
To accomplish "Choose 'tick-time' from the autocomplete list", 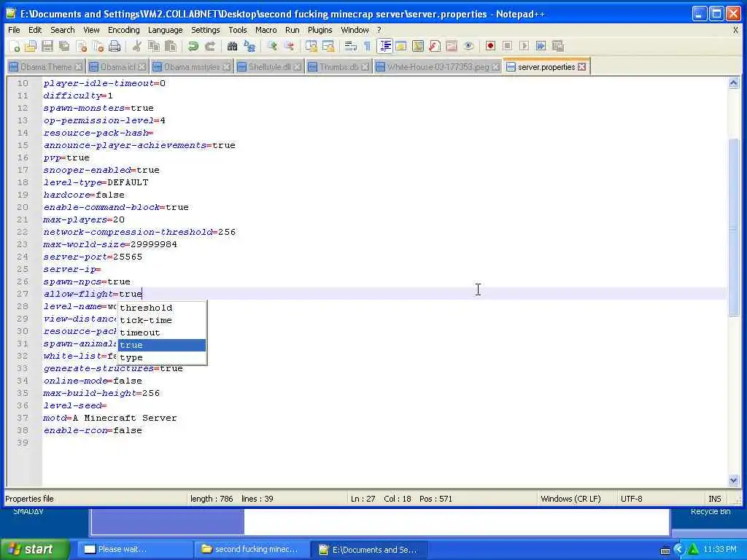I will (162, 320).
